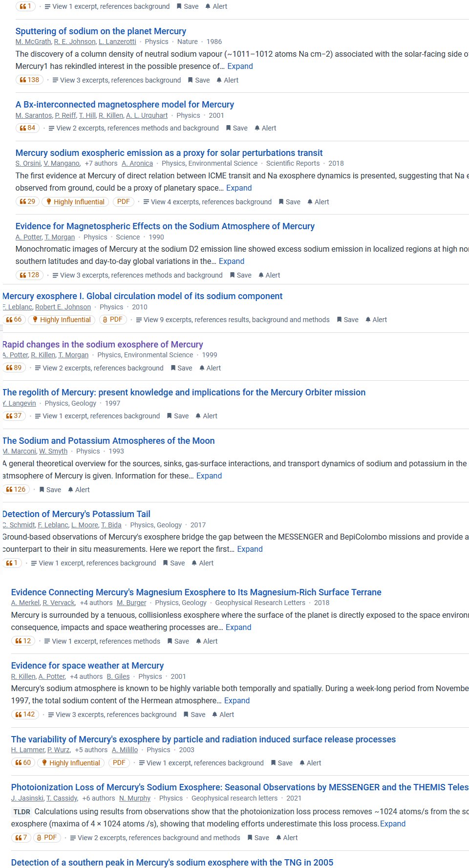
Task: Save the Rapid changes sodium exosphere paper
Action: [181, 368]
